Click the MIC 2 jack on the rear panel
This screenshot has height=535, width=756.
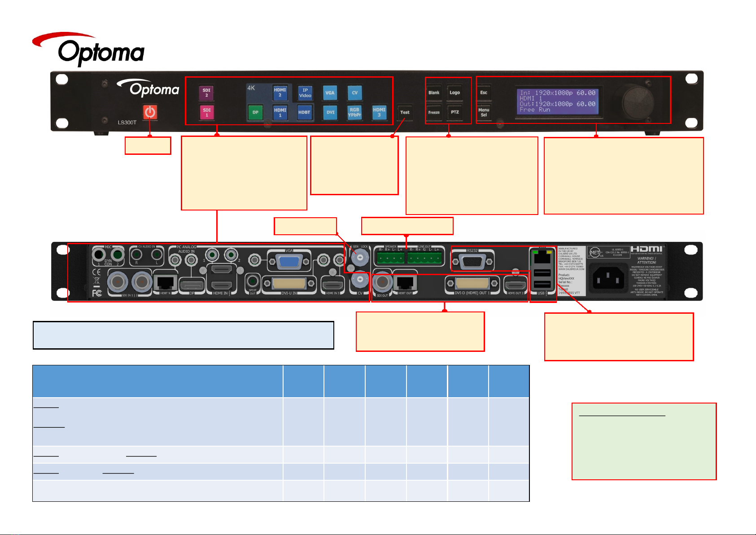117,255
